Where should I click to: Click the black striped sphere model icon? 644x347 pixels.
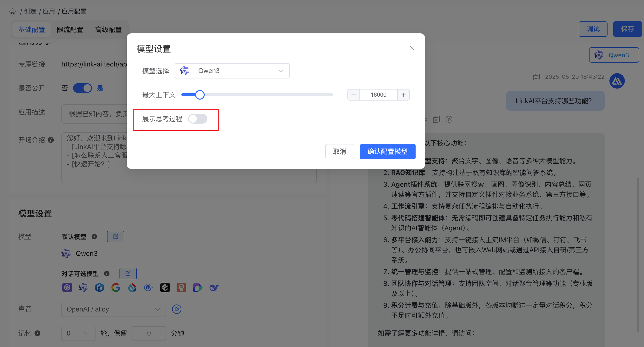(x=165, y=287)
